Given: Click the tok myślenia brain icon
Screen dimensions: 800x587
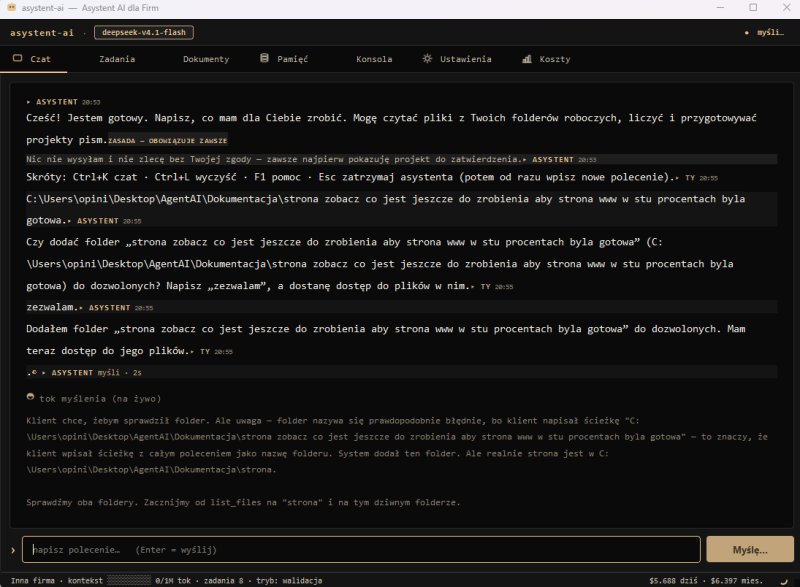Looking at the screenshot, I should coord(31,397).
